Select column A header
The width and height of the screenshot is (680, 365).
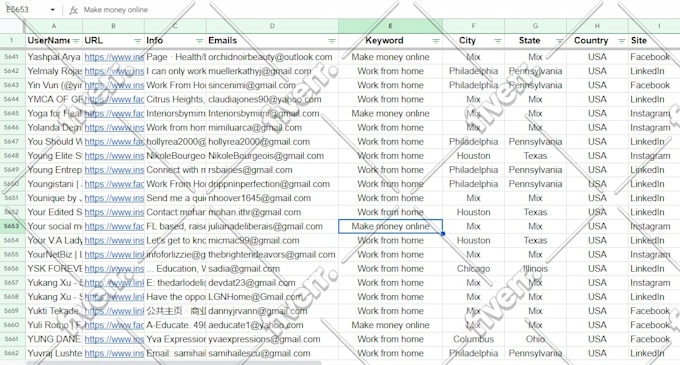[54, 26]
